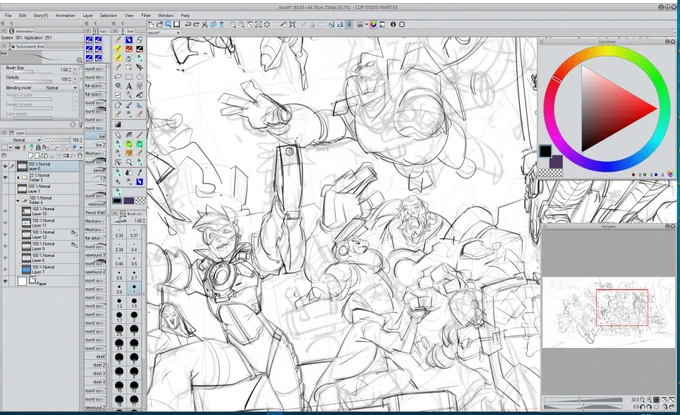Click the New raster layer icon
This screenshot has height=415, width=680.
[x=30, y=156]
